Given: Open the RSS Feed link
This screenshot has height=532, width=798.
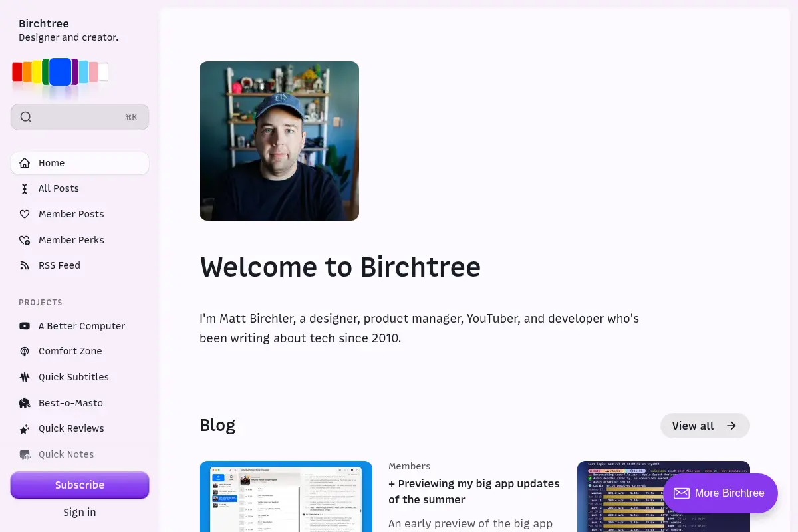Looking at the screenshot, I should coord(80,265).
